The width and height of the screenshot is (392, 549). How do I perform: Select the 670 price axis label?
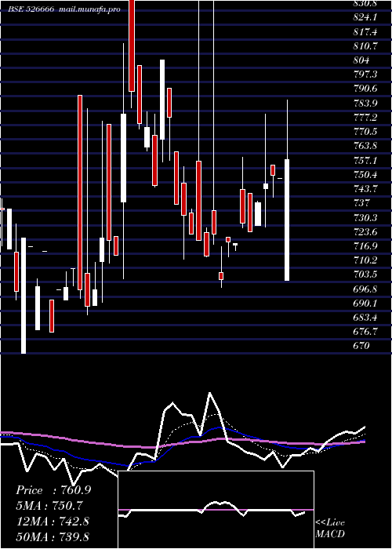pyautogui.click(x=361, y=346)
